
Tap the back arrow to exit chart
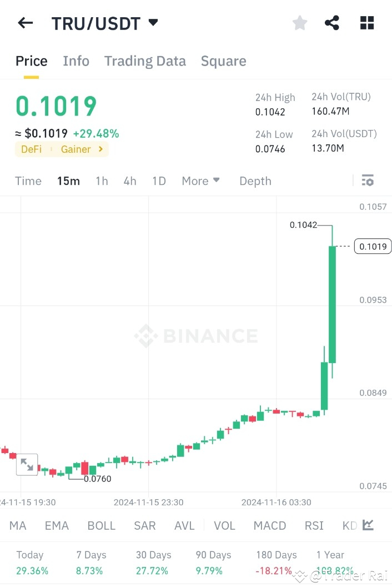26,23
